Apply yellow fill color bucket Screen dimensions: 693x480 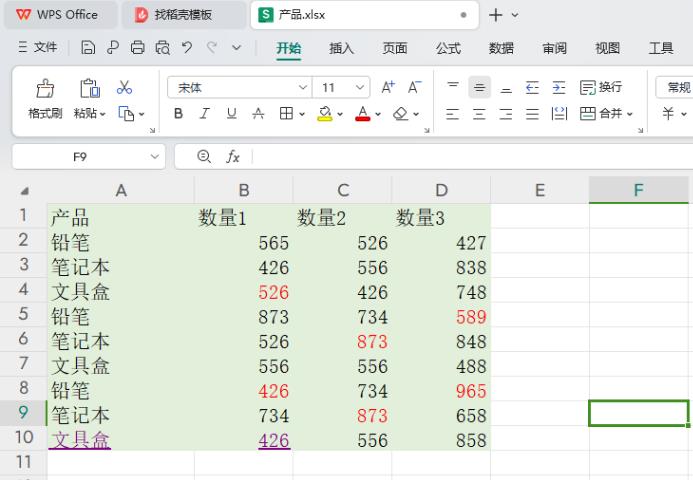click(325, 114)
